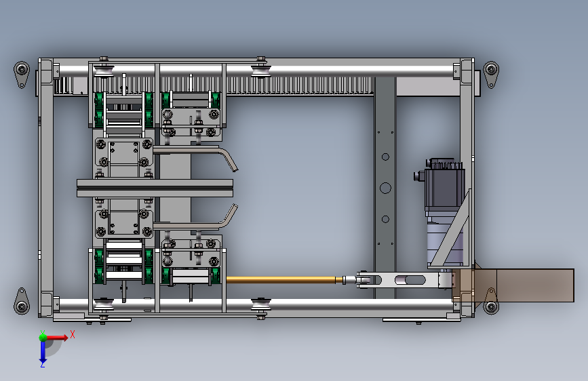Click the blue Z axis arrow of the triad

pos(43,353)
